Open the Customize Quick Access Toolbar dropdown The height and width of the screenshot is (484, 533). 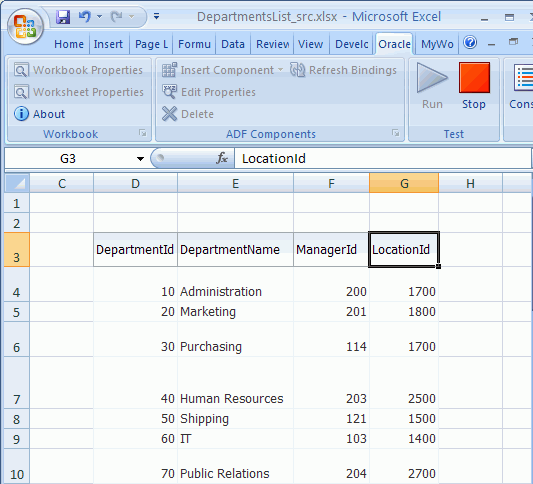pyautogui.click(x=156, y=16)
